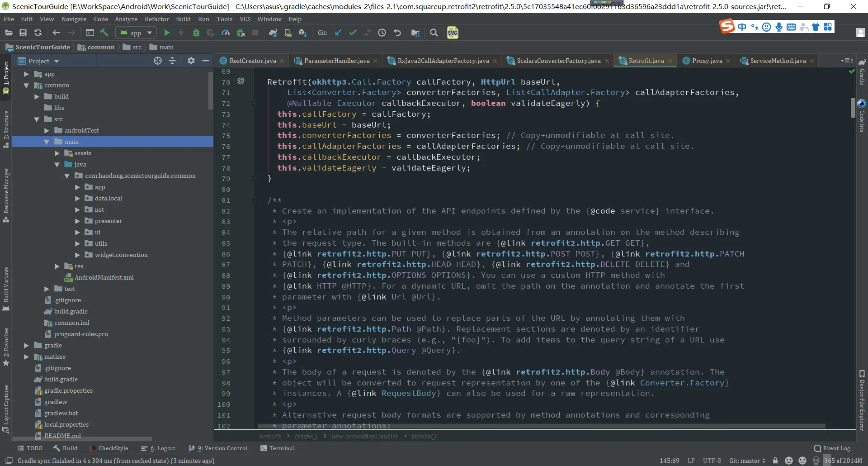Image resolution: width=868 pixels, height=466 pixels.
Task: Click the memory usage indicator bar
Action: [x=843, y=461]
